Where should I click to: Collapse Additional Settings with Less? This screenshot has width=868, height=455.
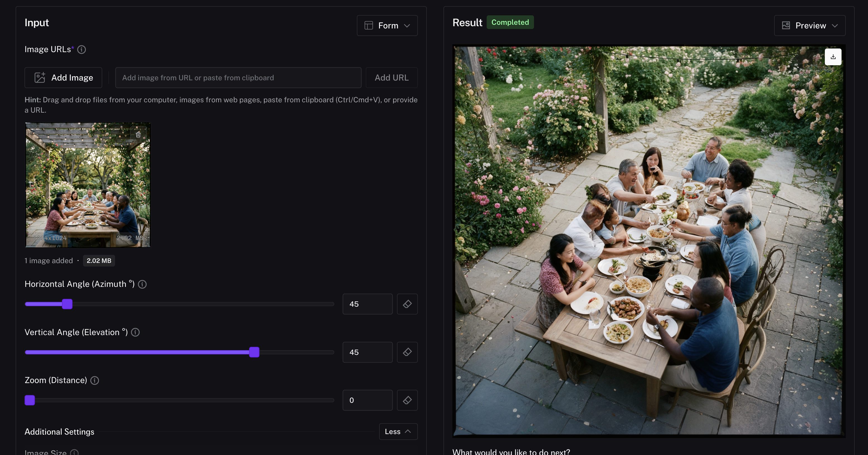pyautogui.click(x=398, y=431)
